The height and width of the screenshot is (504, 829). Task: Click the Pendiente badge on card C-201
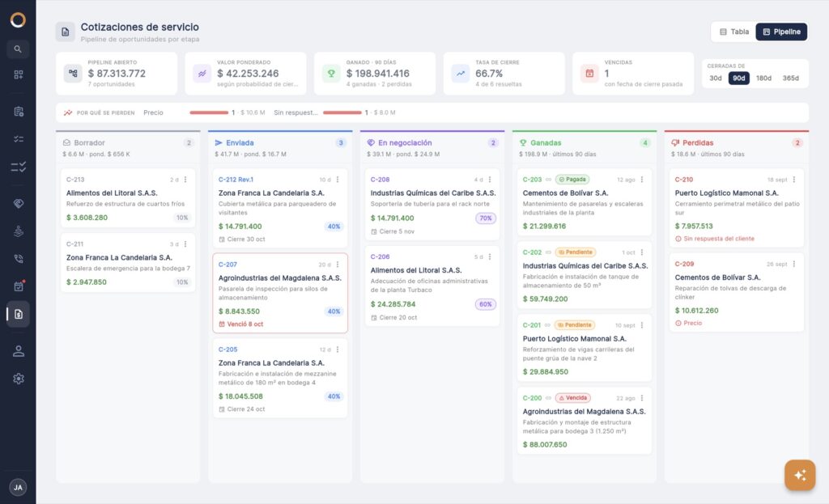[575, 325]
